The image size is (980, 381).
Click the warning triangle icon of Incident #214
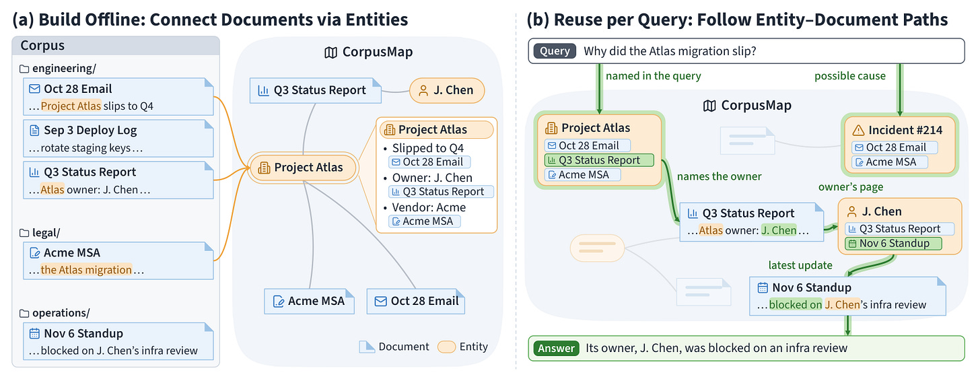[x=858, y=130]
